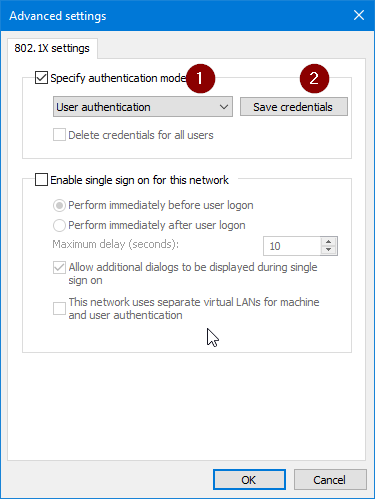Select Perform immediately before user logon
The image size is (375, 499).
pyautogui.click(x=59, y=205)
